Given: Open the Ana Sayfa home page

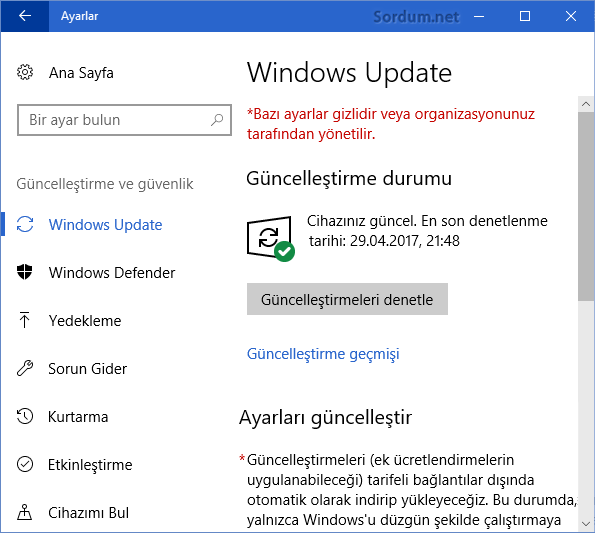Looking at the screenshot, I should (81, 73).
